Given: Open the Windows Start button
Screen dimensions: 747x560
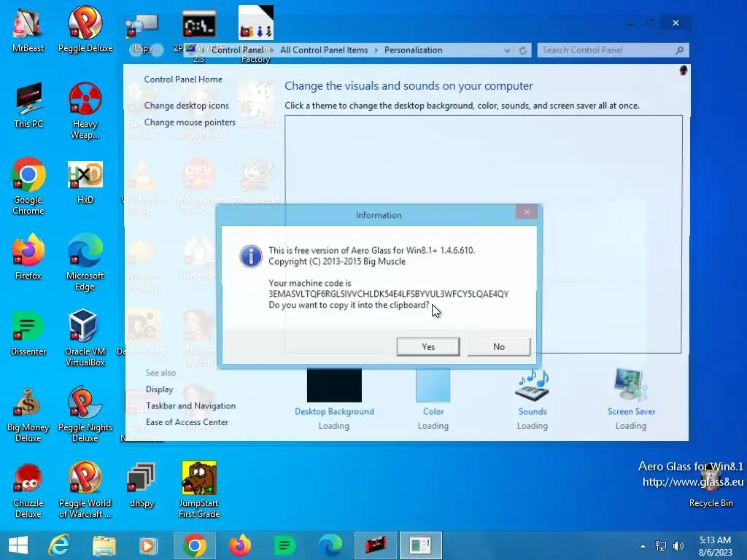Looking at the screenshot, I should (18, 545).
